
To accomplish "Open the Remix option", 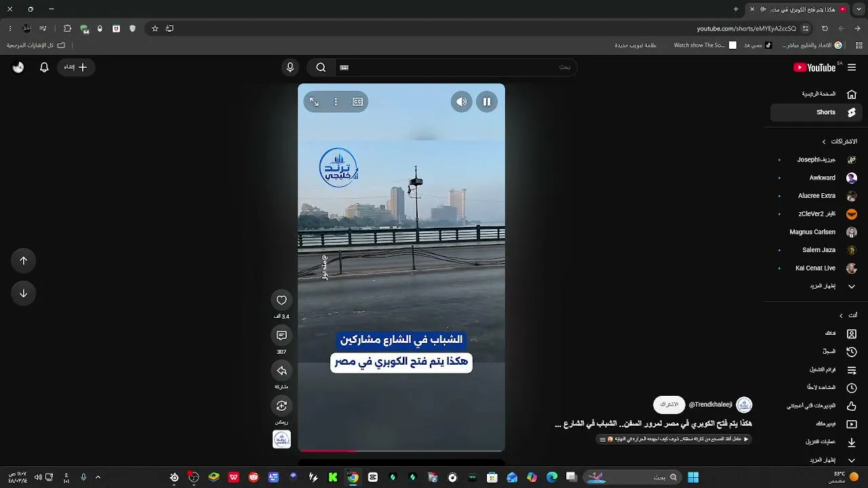I will point(281,406).
